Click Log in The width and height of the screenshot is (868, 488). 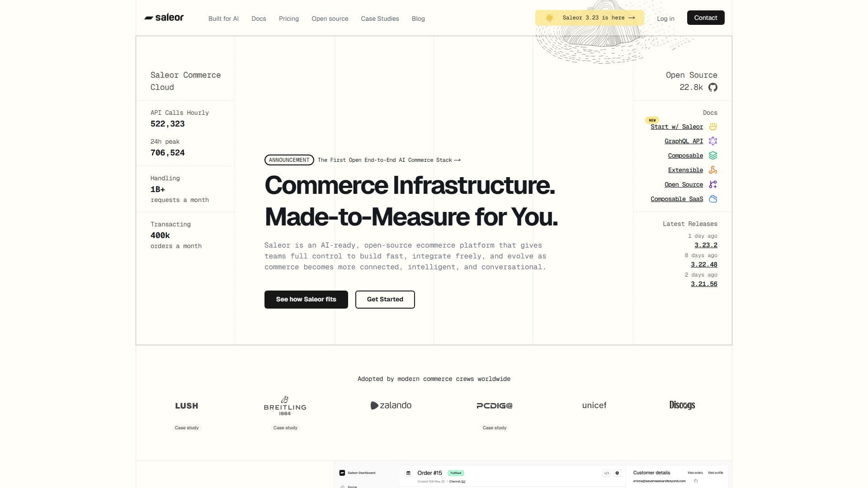665,19
